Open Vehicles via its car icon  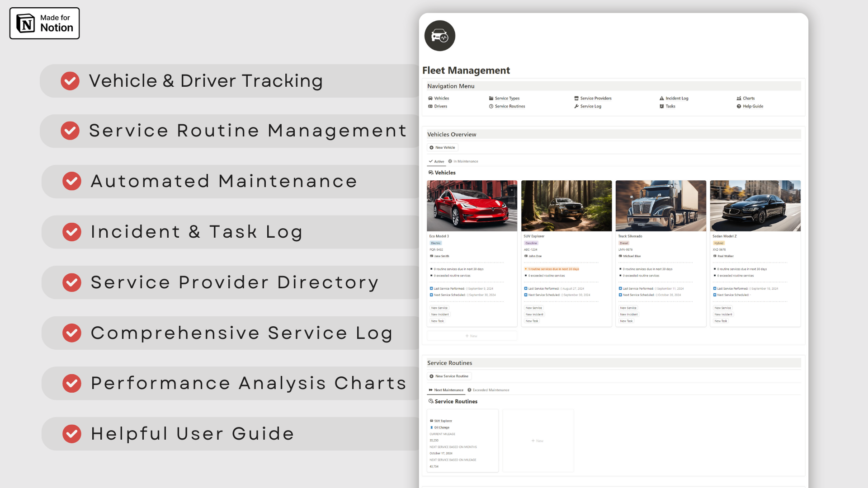(x=430, y=98)
